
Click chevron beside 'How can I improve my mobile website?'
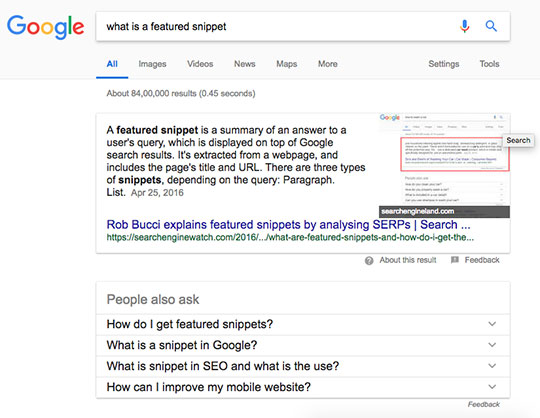click(492, 387)
